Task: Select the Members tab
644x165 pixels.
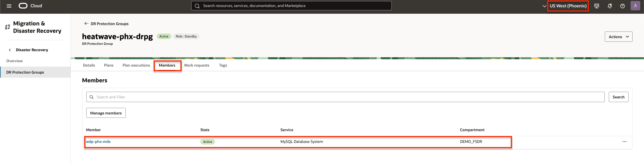Action: pos(167,65)
